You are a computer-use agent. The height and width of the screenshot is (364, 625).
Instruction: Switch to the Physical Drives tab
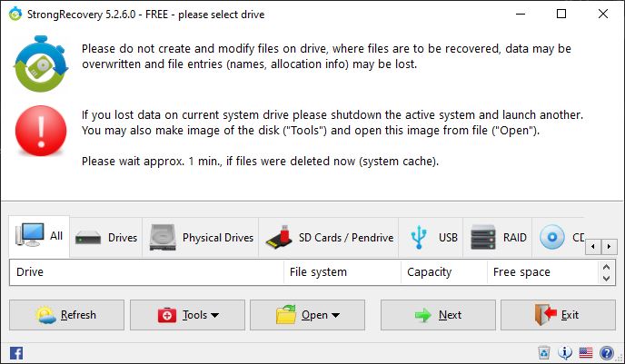click(201, 237)
